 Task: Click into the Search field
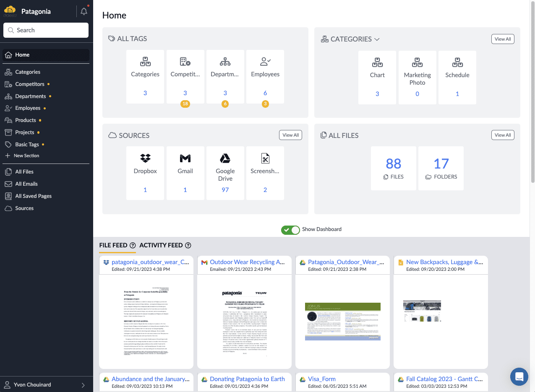[46, 30]
